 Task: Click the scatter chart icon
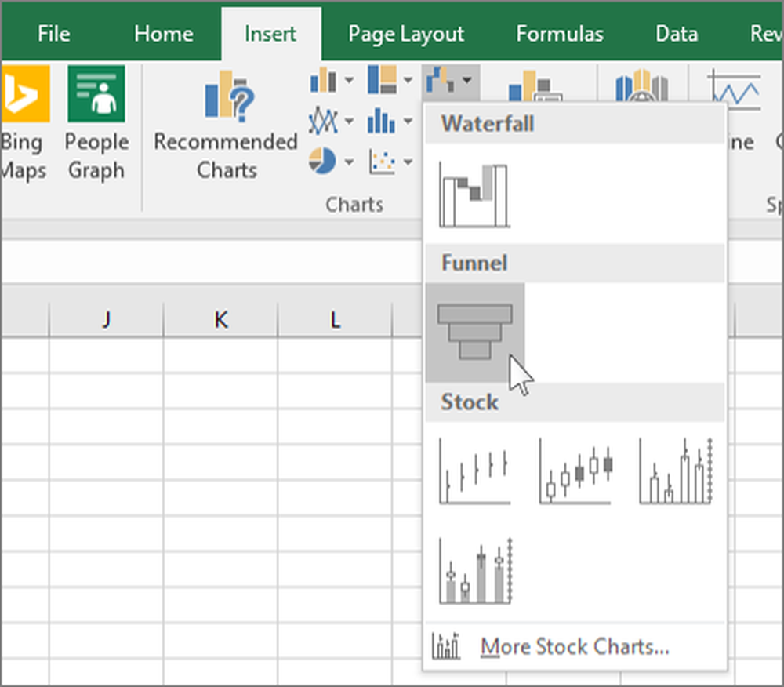click(382, 162)
